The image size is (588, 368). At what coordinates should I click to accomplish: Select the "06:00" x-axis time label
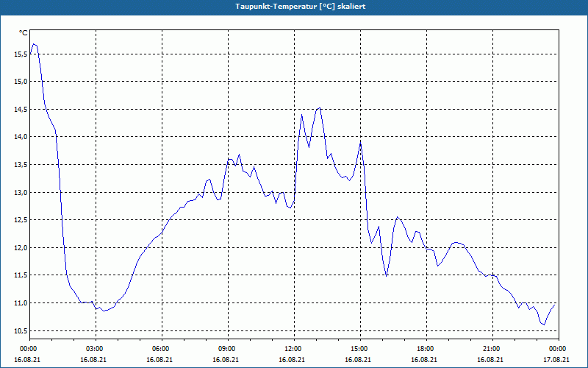click(x=159, y=349)
